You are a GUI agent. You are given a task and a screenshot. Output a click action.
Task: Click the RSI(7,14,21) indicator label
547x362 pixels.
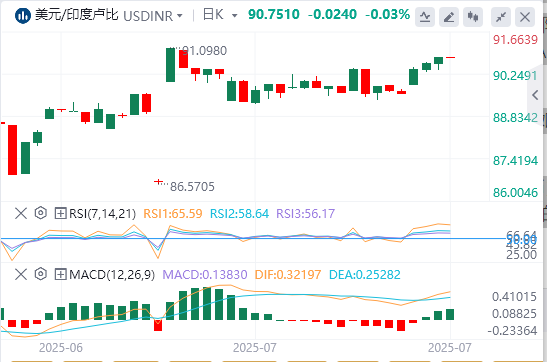(x=102, y=213)
